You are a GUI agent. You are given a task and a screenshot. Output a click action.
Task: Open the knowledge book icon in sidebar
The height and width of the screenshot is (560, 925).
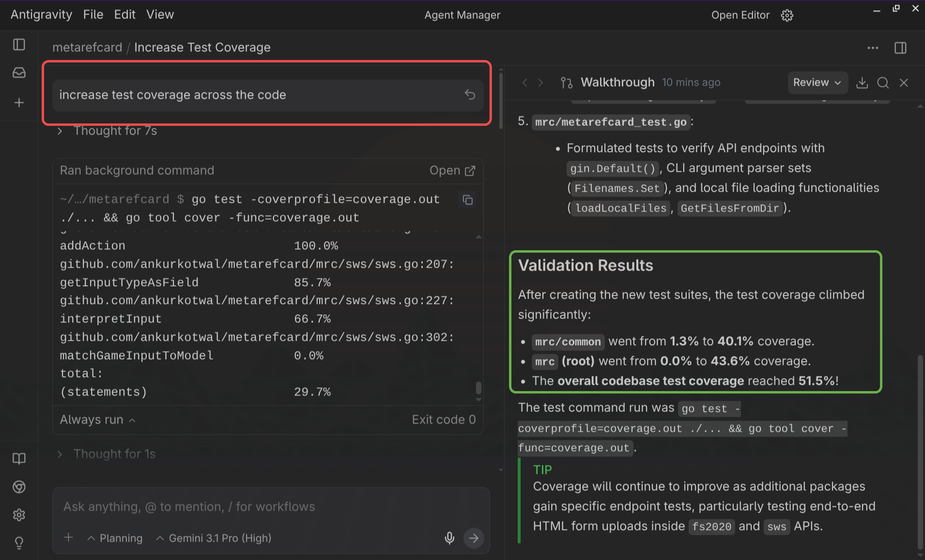pos(19,458)
